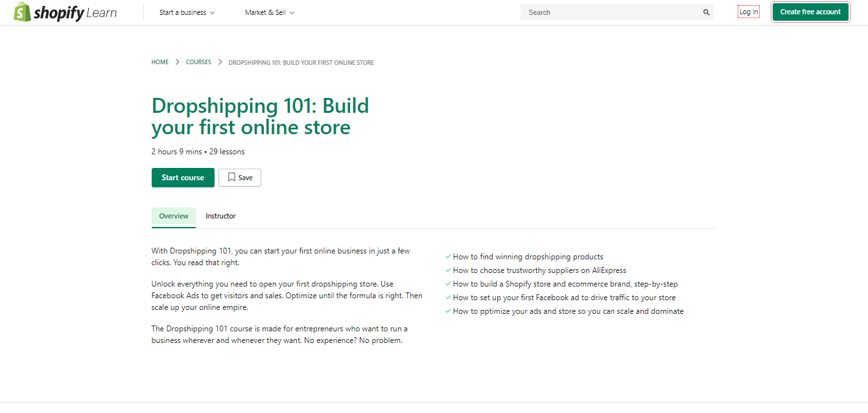Click the bookmark icon inside the Save button

point(231,177)
